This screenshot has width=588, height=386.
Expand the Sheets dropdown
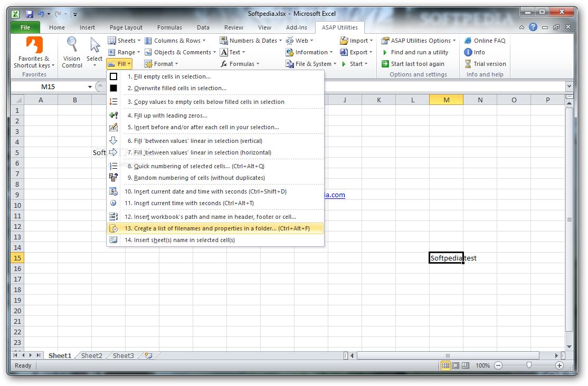124,41
